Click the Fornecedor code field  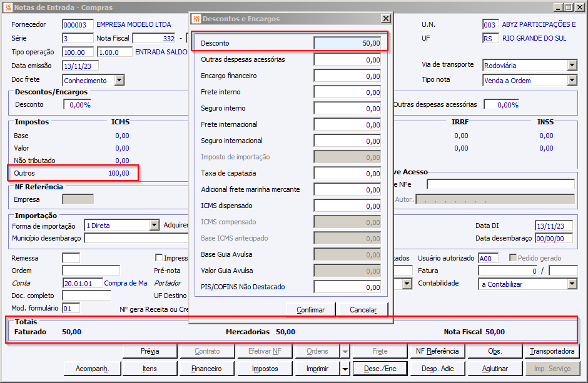tap(78, 25)
